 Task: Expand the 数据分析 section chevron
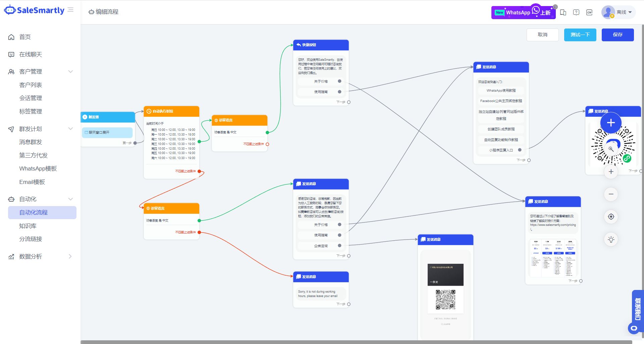70,256
